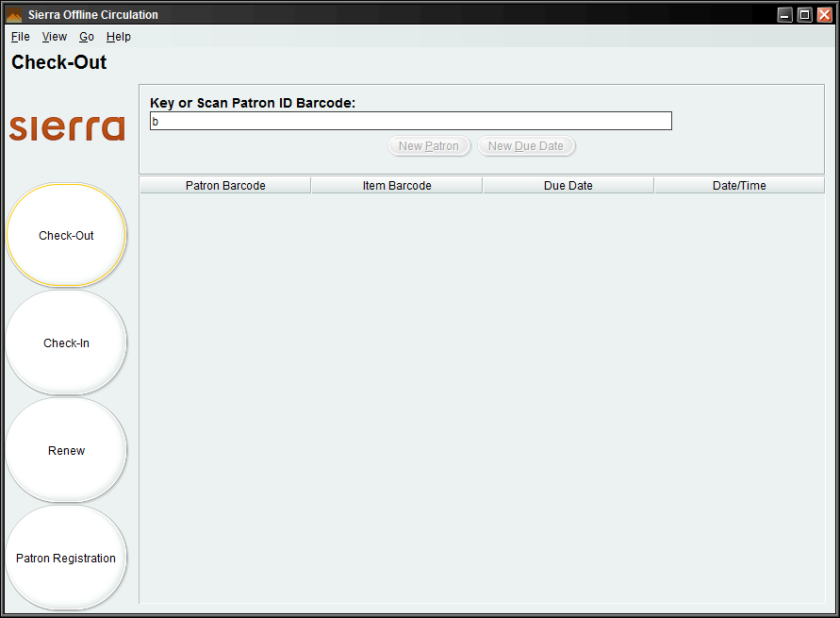Open the Renew function
This screenshot has width=840, height=618.
66,450
